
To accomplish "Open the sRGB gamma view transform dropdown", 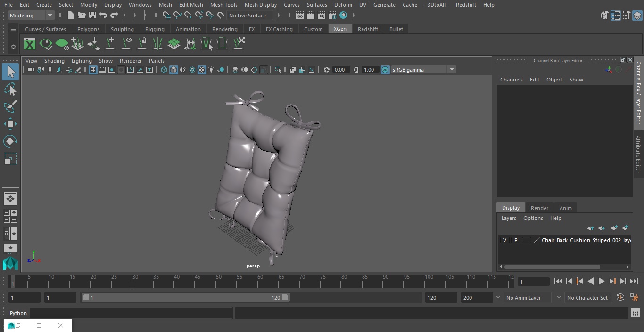I will tap(423, 70).
